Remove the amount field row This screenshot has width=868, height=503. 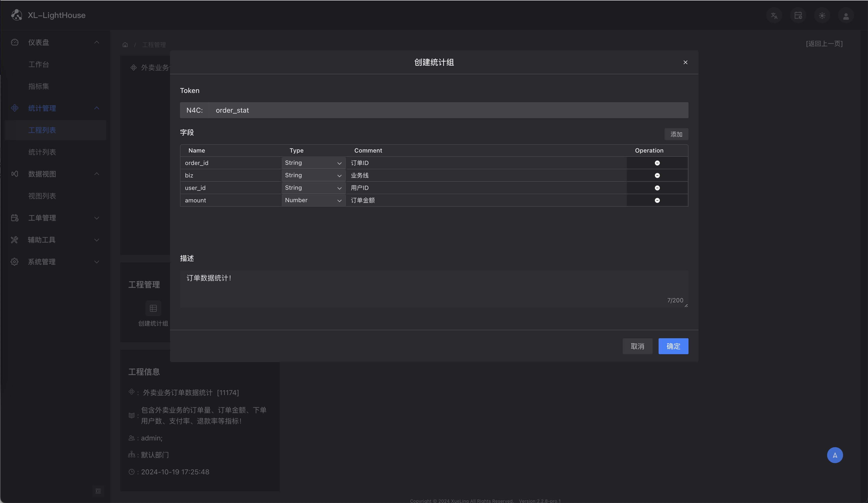click(657, 200)
